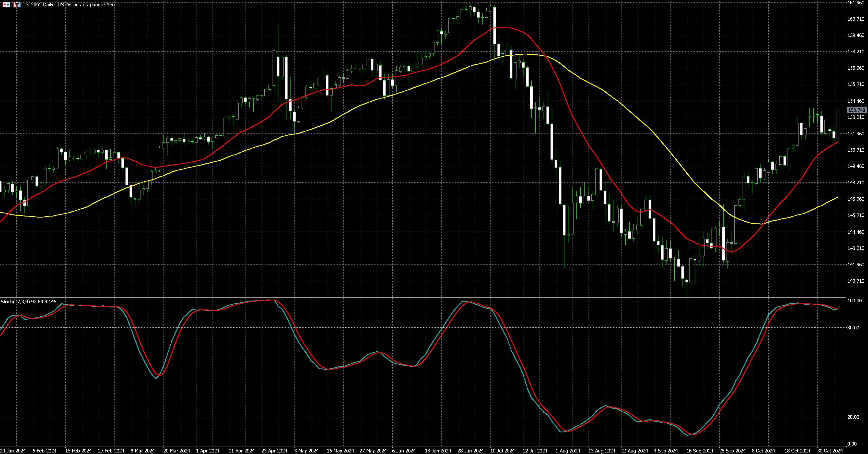Click the 80.00 stochastic level label

[x=853, y=327]
